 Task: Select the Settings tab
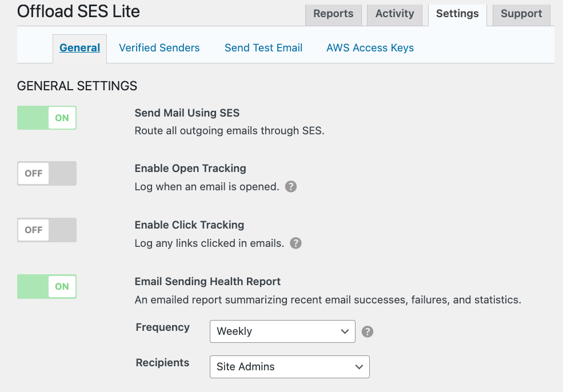coord(457,14)
